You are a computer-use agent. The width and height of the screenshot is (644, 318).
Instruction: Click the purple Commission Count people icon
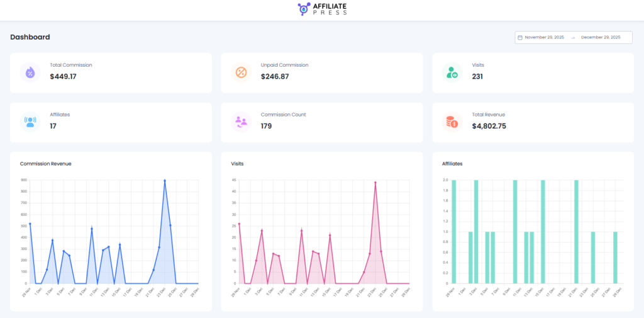click(x=241, y=122)
